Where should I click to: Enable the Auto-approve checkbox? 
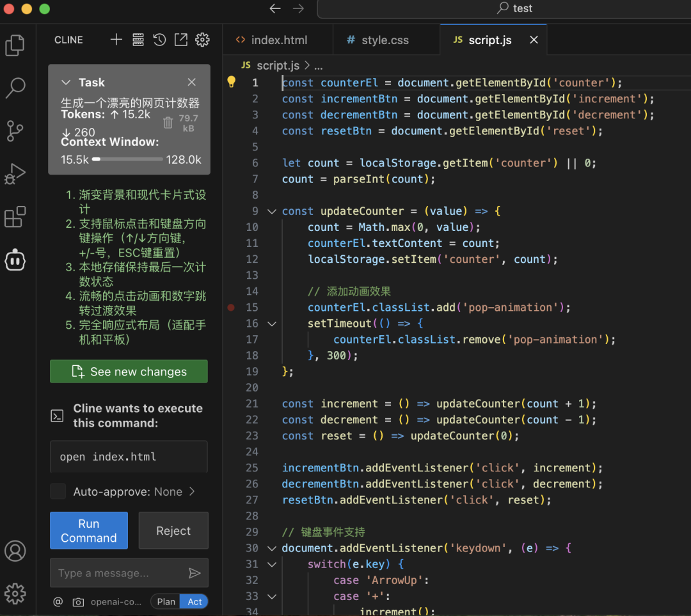pos(58,491)
